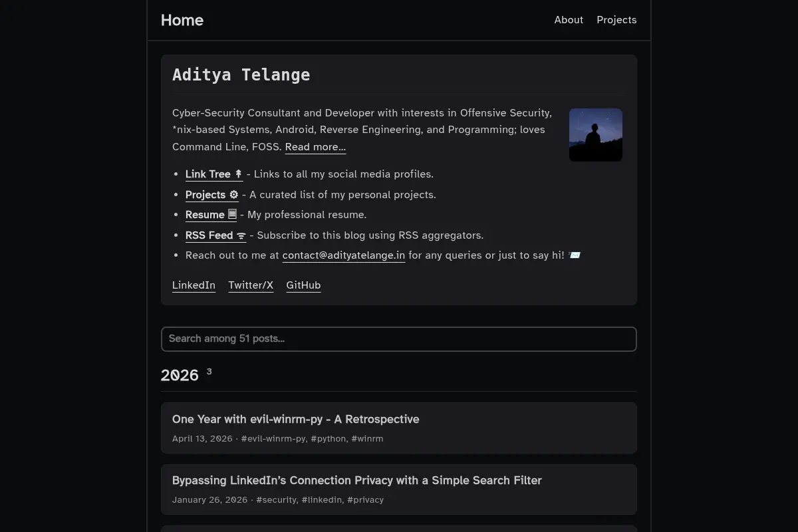Click the night sky profile avatar
Viewport: 798px width, 532px height.
[596, 135]
